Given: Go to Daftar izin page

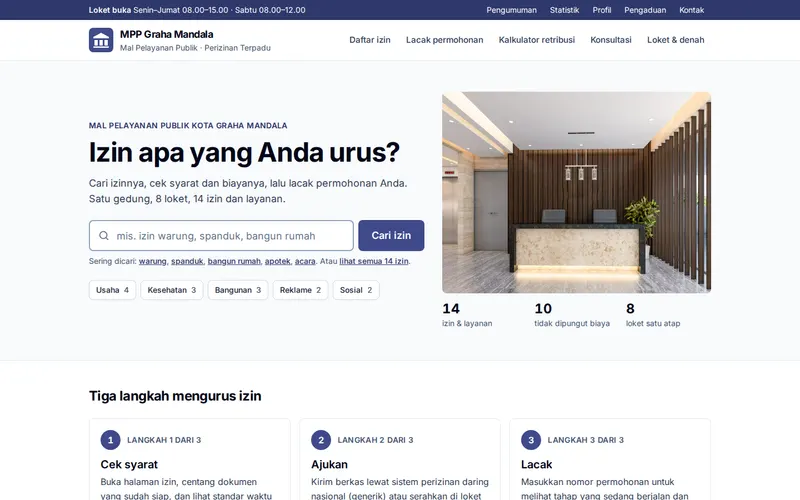Looking at the screenshot, I should click(370, 40).
